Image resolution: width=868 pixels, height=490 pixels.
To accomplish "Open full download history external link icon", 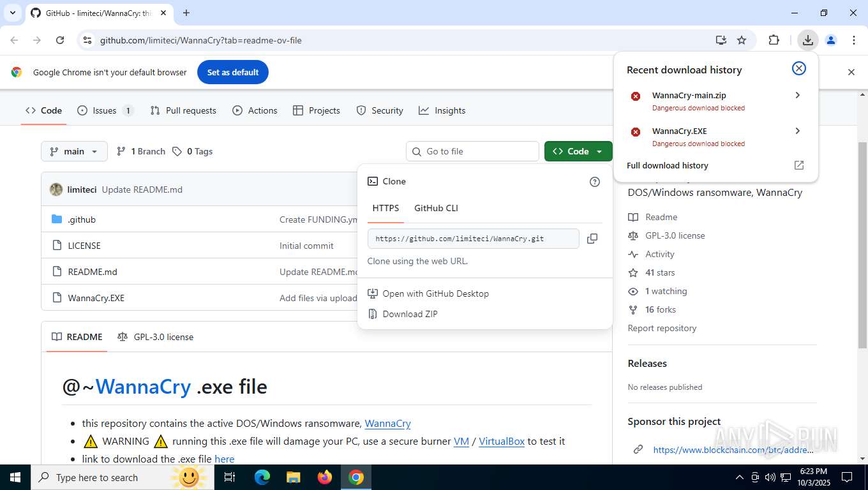I will (798, 165).
